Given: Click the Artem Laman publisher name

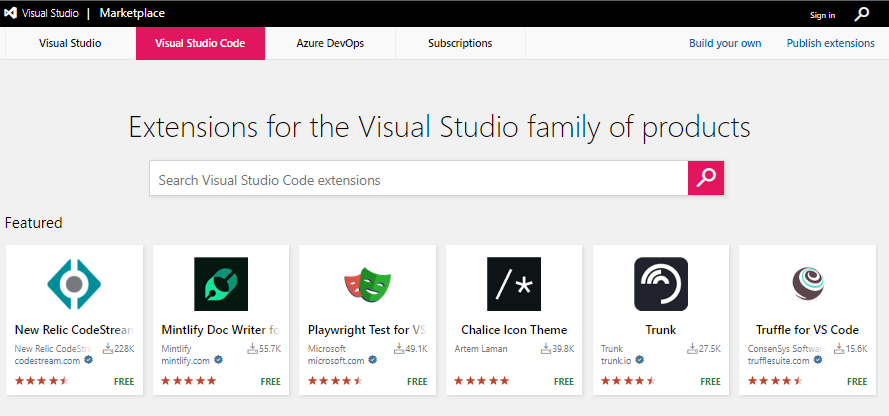Looking at the screenshot, I should click(481, 349).
